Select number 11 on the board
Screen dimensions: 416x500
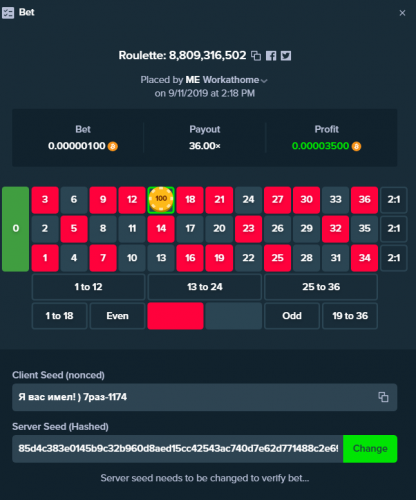132,229
